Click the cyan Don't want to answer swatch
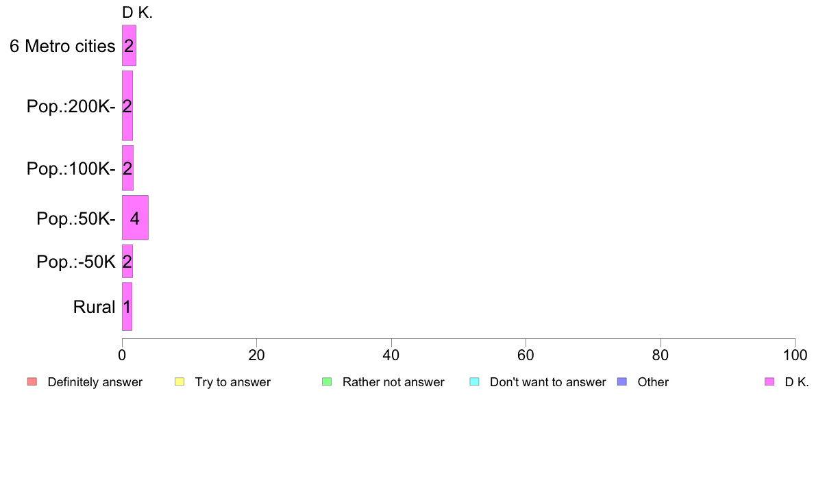Viewport: 814px width, 504px height. (x=474, y=381)
